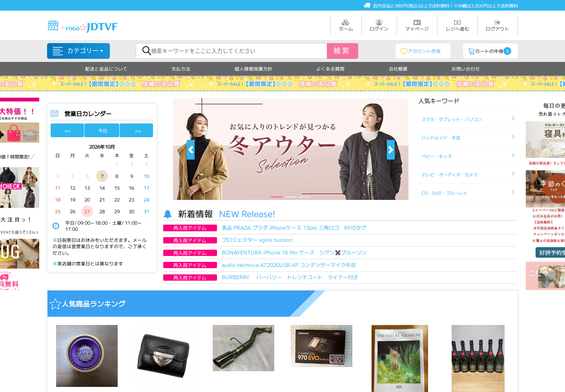Viewport: 565px width, 392px height.
Task: Proceed to checkout via レジへ進む
Action: pyautogui.click(x=457, y=25)
